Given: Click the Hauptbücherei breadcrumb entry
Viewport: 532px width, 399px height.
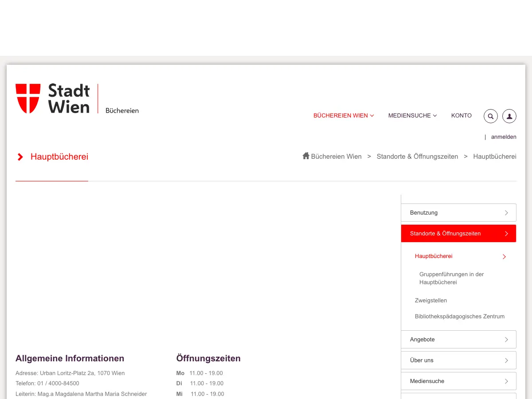Looking at the screenshot, I should click(495, 156).
